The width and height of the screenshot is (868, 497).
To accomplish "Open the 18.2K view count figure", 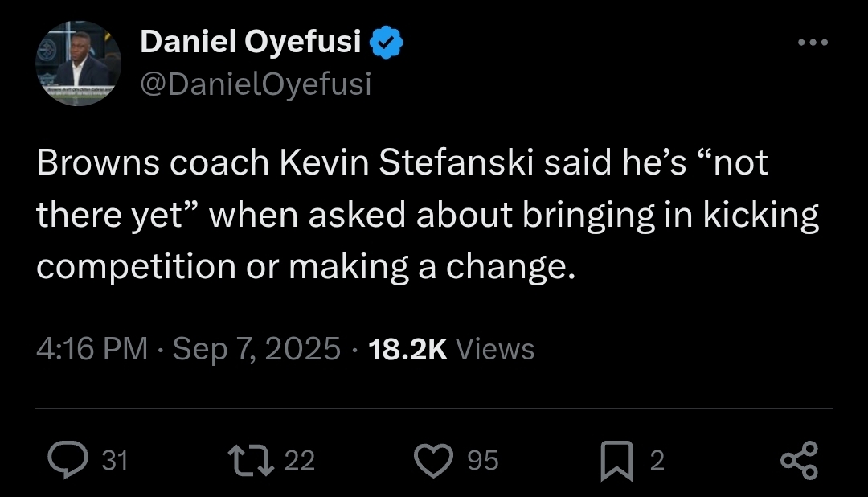I will 407,349.
